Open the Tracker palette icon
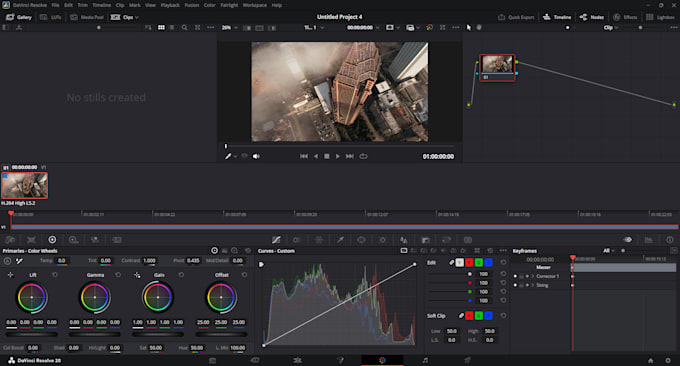This screenshot has width=680, height=366. pyautogui.click(x=382, y=239)
